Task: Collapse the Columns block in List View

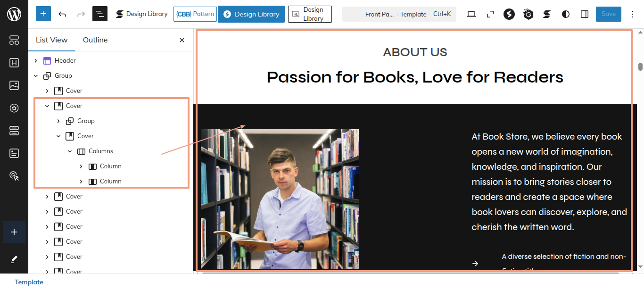Action: tap(70, 151)
